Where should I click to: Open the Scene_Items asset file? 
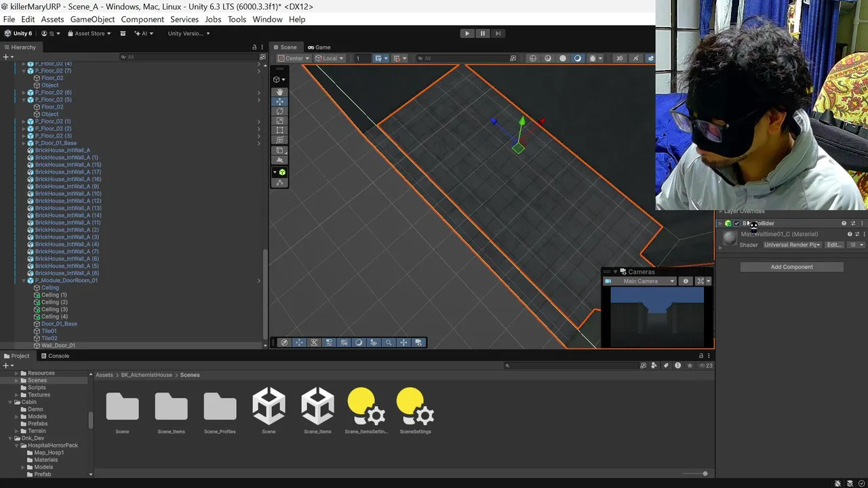[317, 410]
